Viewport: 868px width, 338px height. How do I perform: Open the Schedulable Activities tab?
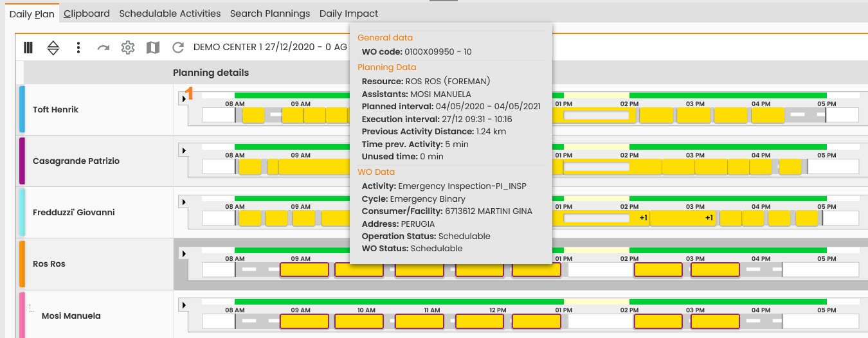(170, 13)
